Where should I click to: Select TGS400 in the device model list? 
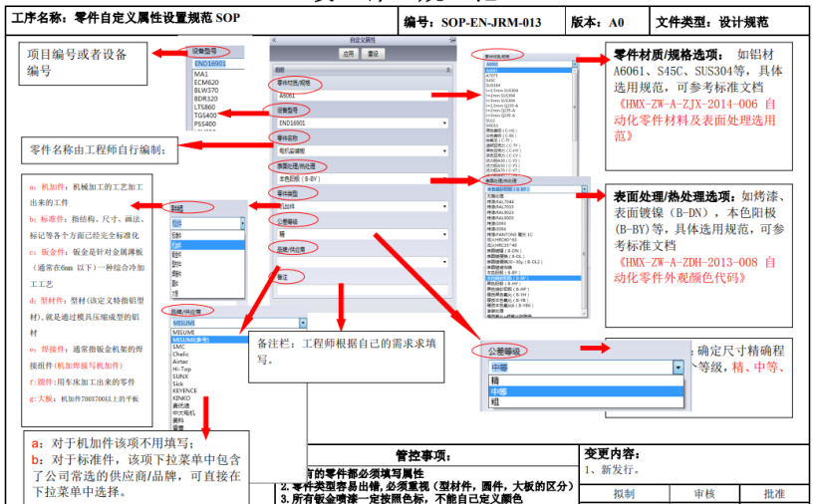(206, 115)
